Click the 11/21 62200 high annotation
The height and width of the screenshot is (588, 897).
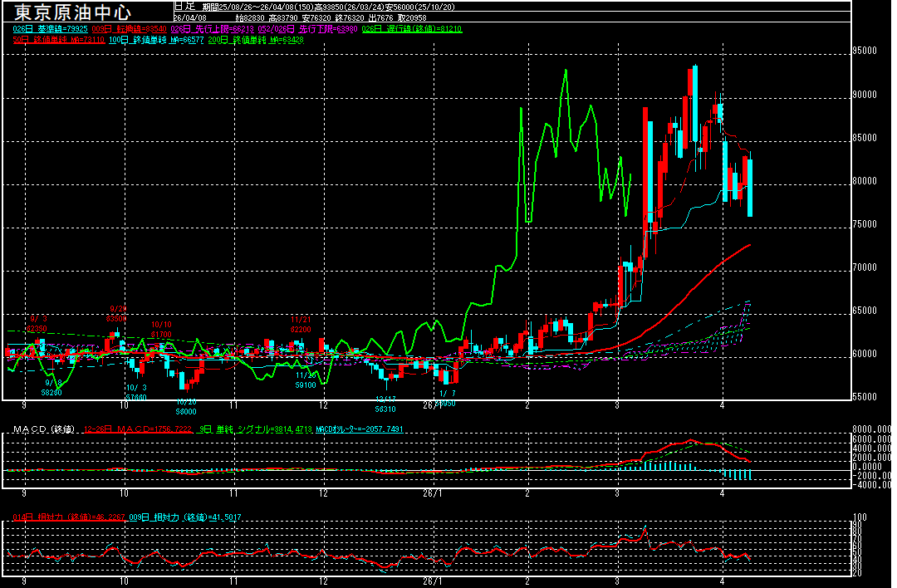301,324
